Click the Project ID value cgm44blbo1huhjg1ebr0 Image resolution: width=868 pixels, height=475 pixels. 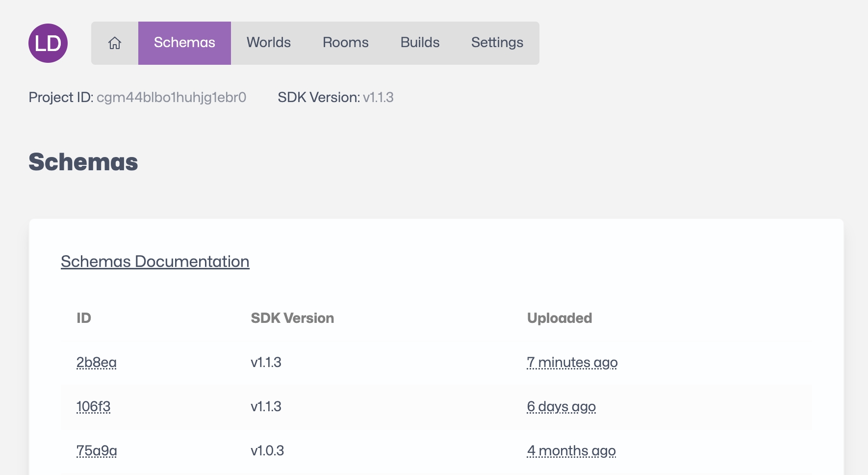click(x=171, y=98)
